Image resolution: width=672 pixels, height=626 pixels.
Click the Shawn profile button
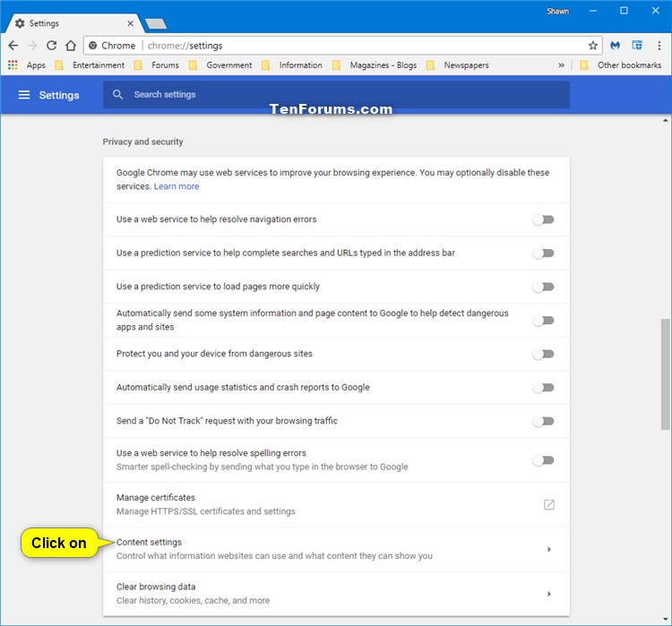[x=557, y=11]
